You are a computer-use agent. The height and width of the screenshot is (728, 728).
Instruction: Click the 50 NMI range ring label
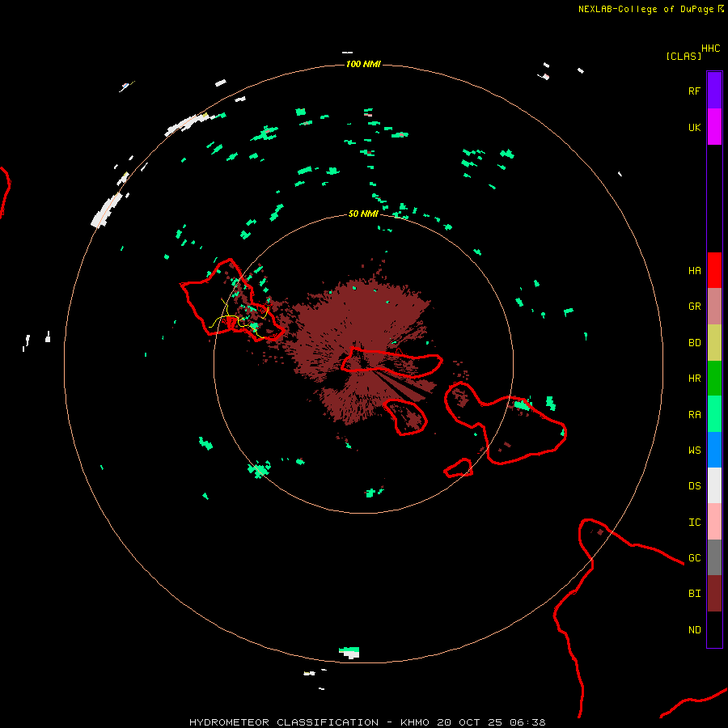click(363, 214)
